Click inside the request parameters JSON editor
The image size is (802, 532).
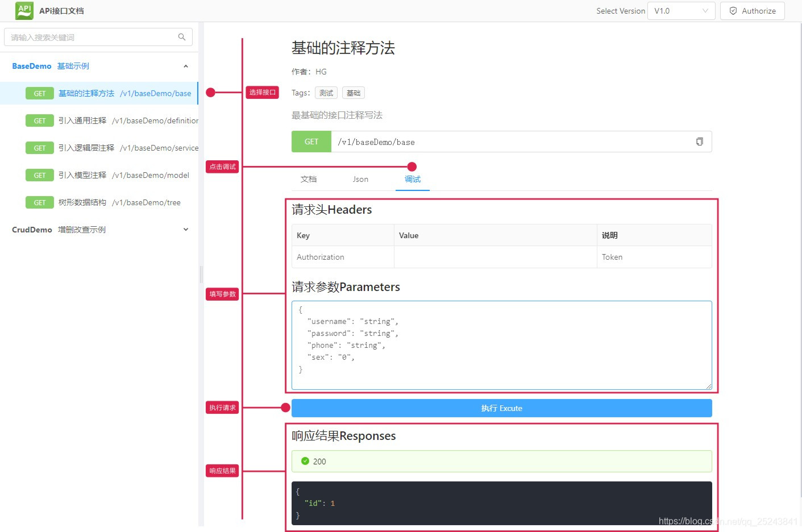pos(500,344)
